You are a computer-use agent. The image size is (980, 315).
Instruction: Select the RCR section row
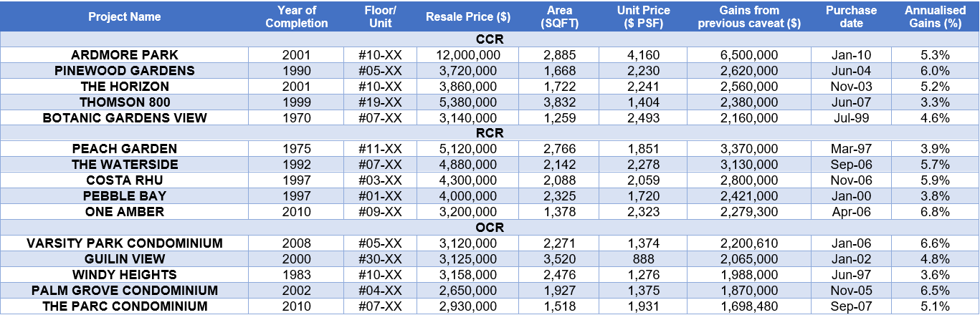490,133
